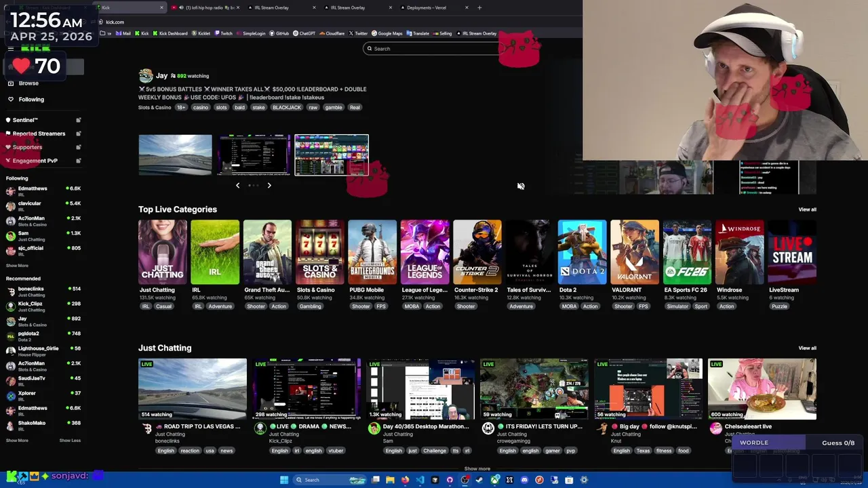Screen dimensions: 868x488
Task: Open Jay's featured channel name
Action: (x=161, y=75)
